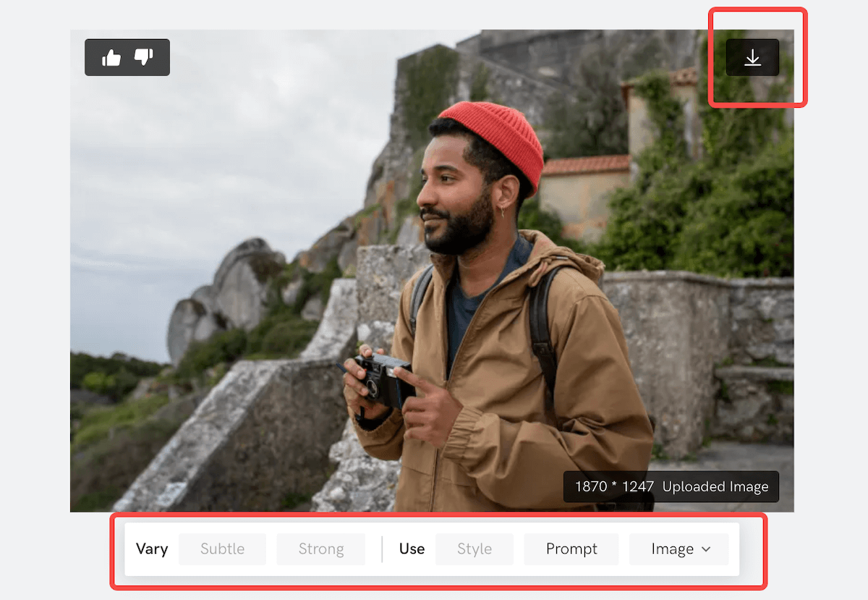Click the Style button next to Use
This screenshot has height=600, width=868.
[474, 549]
